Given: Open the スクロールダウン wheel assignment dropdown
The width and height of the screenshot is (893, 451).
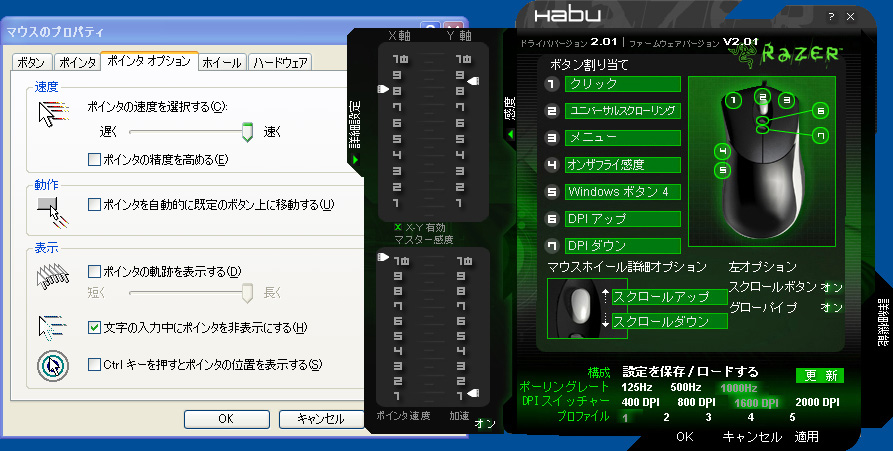Looking at the screenshot, I should 670,321.
